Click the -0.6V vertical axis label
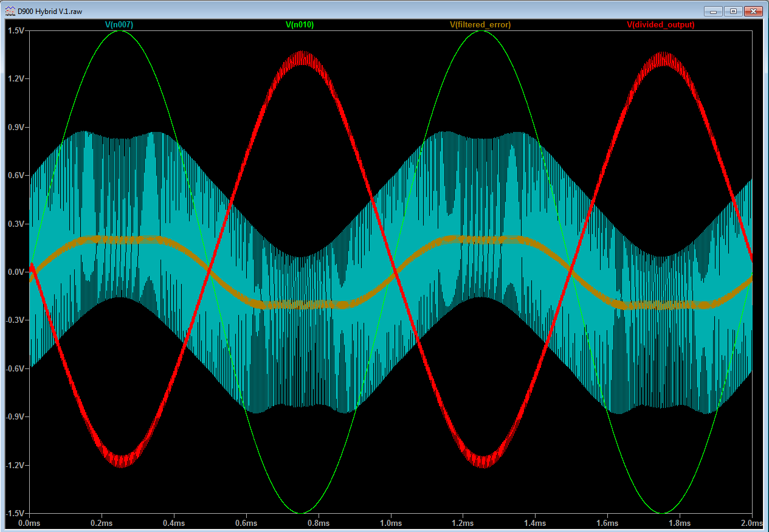 [15, 368]
